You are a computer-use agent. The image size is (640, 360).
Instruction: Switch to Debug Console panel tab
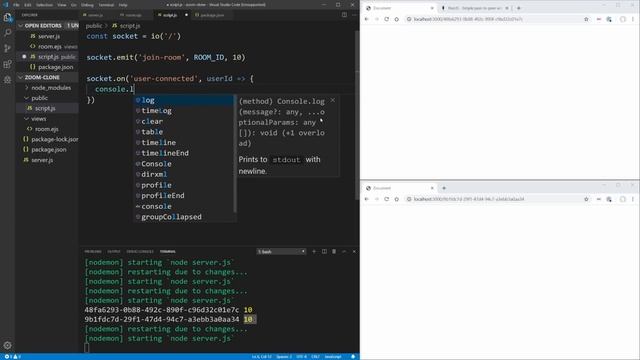click(x=140, y=251)
